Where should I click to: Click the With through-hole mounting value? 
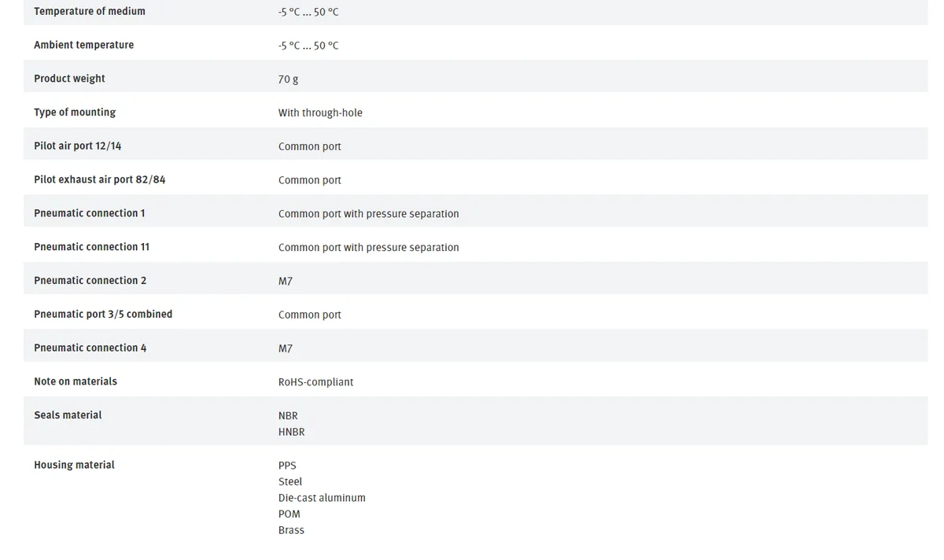pyautogui.click(x=320, y=112)
